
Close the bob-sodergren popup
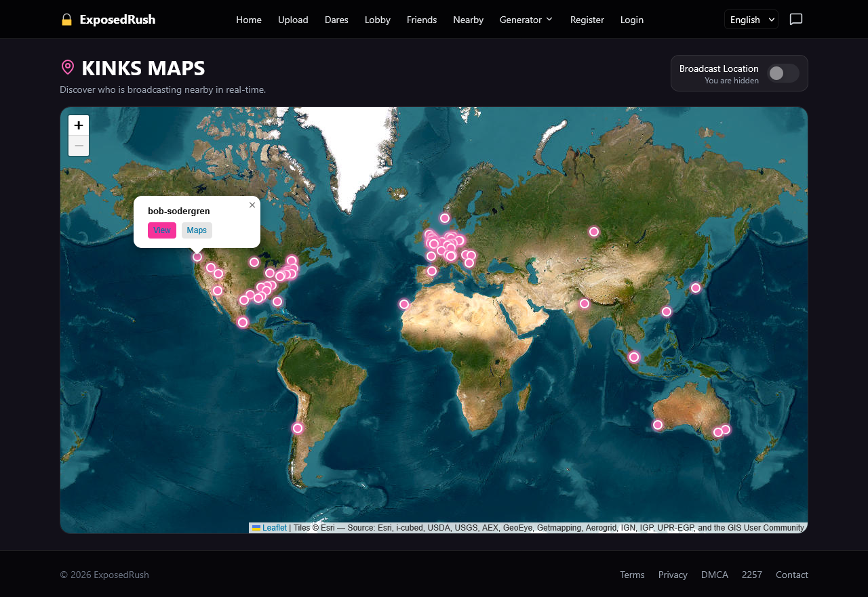252,205
